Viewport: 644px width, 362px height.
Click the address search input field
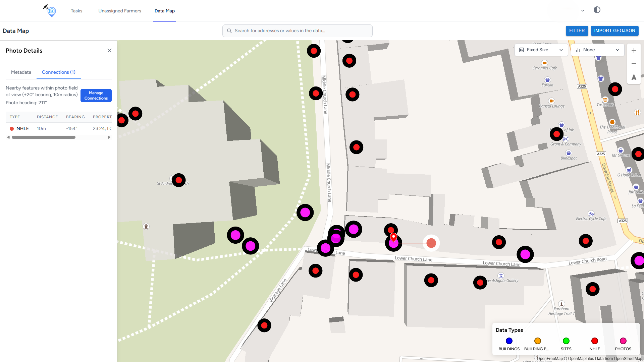(x=297, y=31)
